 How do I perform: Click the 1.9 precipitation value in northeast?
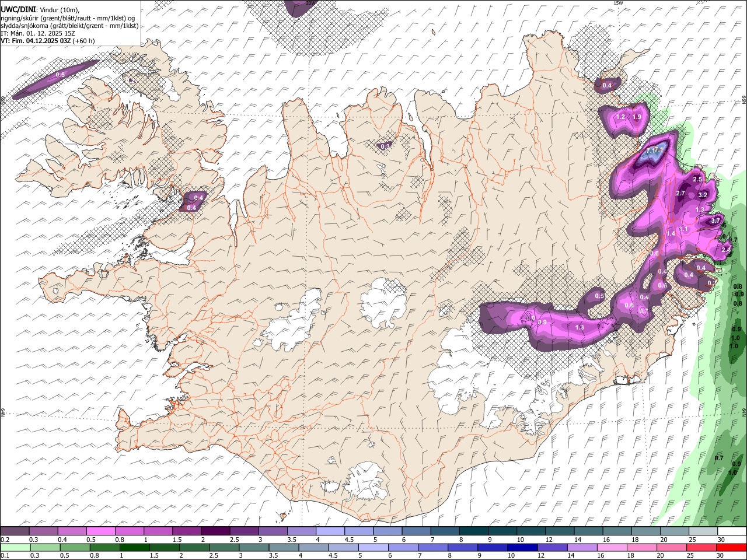coord(637,117)
